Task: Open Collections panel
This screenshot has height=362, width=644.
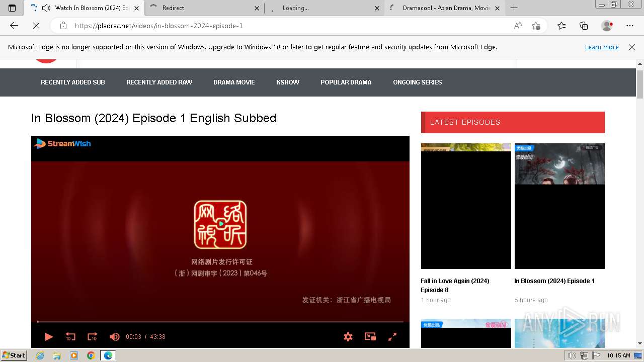Action: (584, 26)
